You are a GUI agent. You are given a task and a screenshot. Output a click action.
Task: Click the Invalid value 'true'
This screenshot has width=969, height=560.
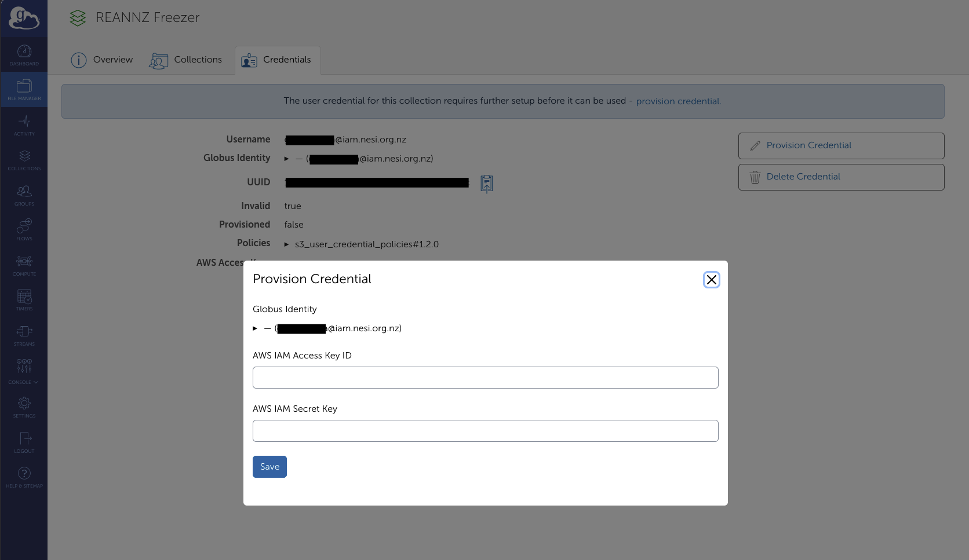(293, 206)
